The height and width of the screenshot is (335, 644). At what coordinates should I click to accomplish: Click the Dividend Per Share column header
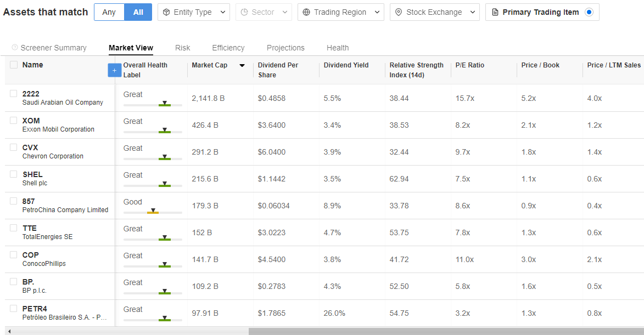coord(278,70)
